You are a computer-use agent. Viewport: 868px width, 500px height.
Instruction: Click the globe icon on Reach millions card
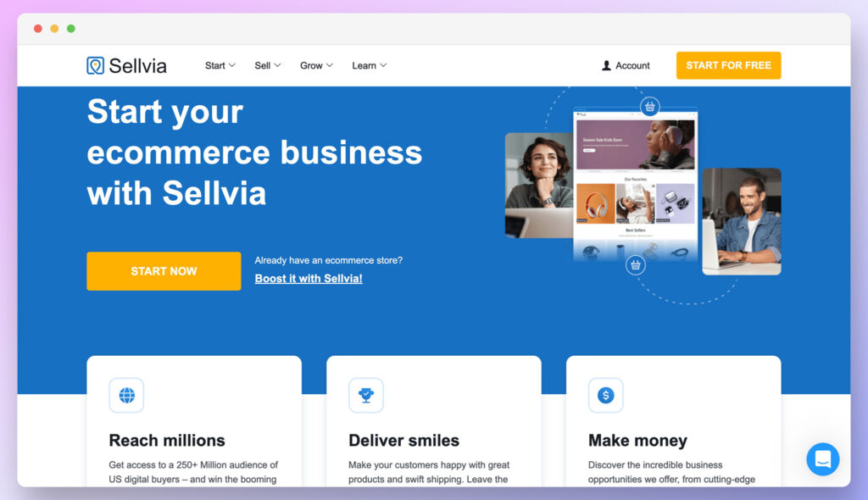point(127,396)
